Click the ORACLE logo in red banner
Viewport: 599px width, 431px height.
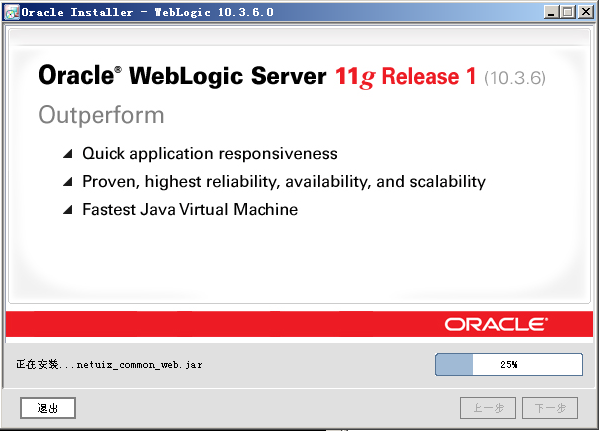(x=496, y=324)
